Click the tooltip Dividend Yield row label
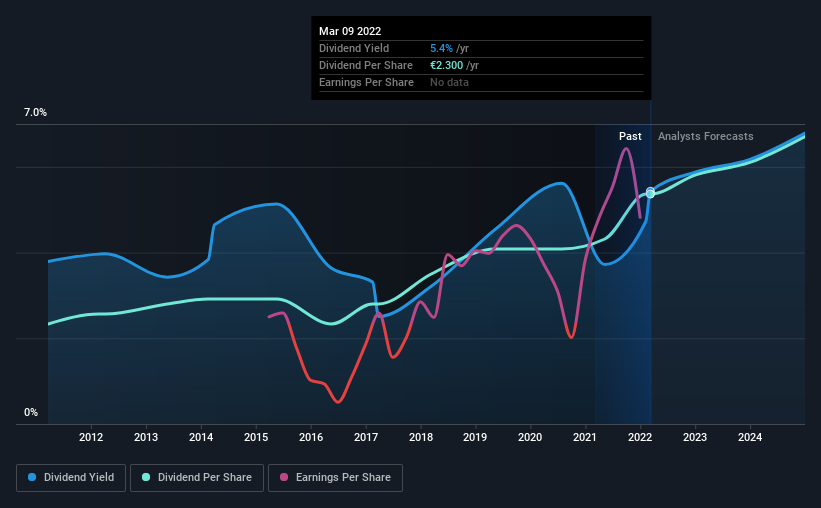Image resolution: width=821 pixels, height=508 pixels. pos(354,48)
